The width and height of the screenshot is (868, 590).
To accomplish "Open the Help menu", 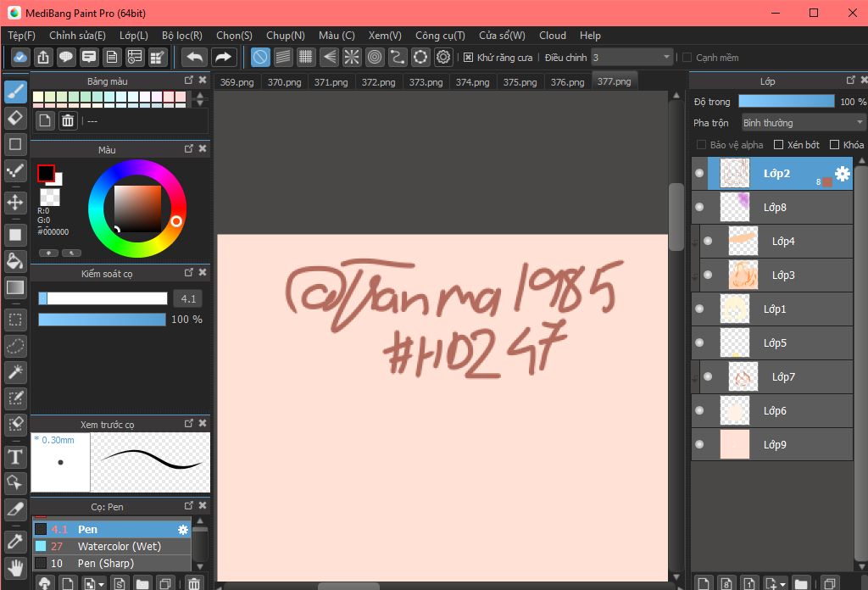I will [x=590, y=36].
